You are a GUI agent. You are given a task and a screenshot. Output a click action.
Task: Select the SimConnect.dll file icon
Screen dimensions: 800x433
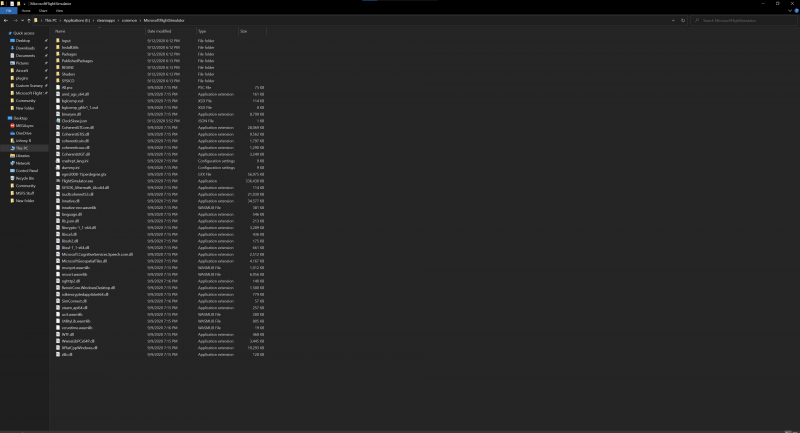58,301
